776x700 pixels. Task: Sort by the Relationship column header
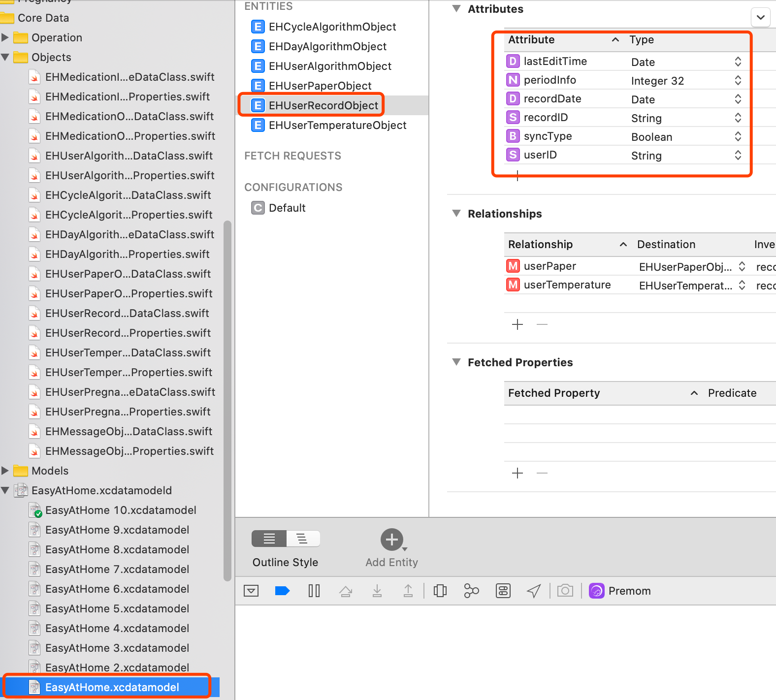point(568,245)
